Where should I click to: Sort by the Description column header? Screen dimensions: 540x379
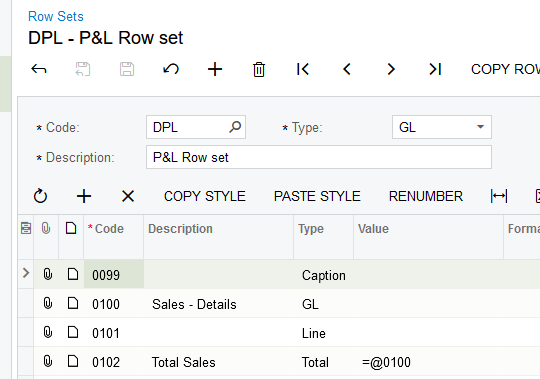[219, 237]
